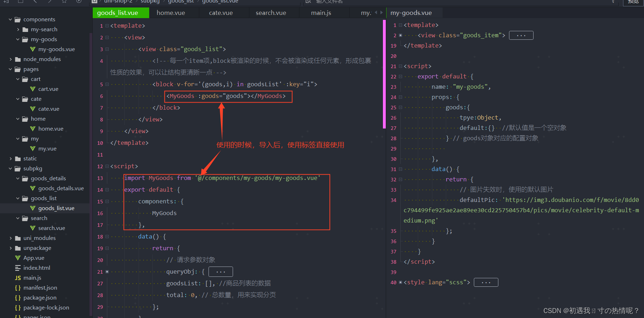
Task: Fold the block v-for at line 5
Action: [107, 84]
